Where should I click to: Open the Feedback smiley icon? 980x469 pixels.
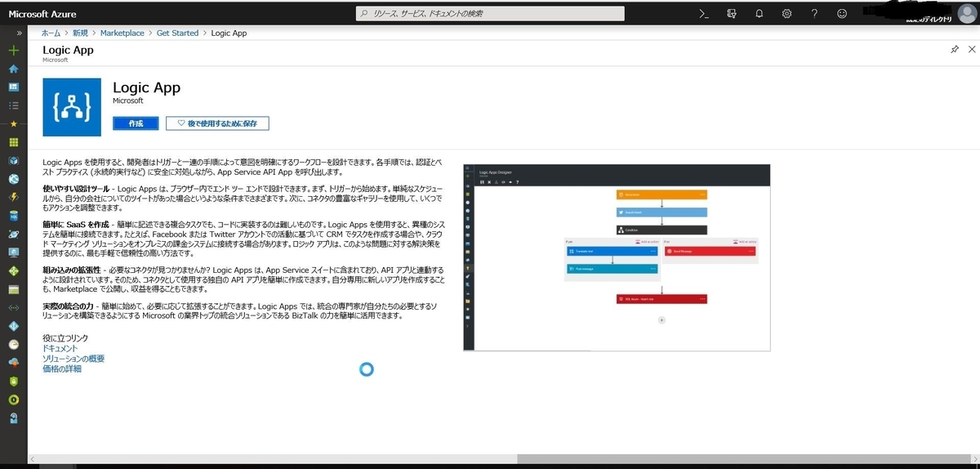(x=842, y=13)
